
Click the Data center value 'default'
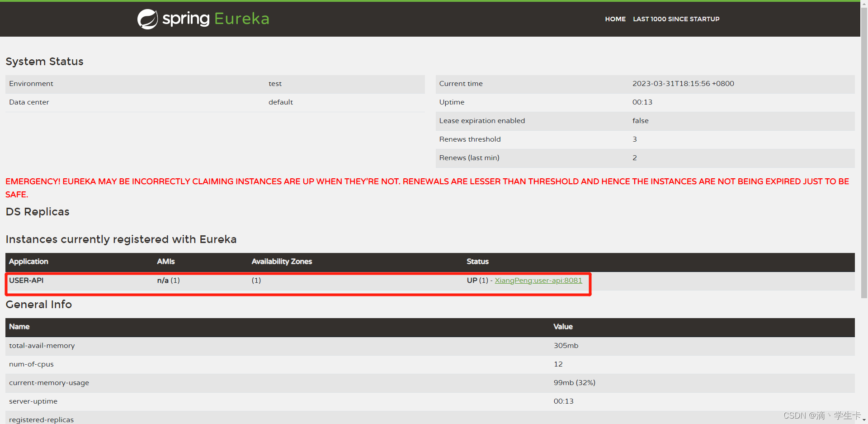(281, 102)
